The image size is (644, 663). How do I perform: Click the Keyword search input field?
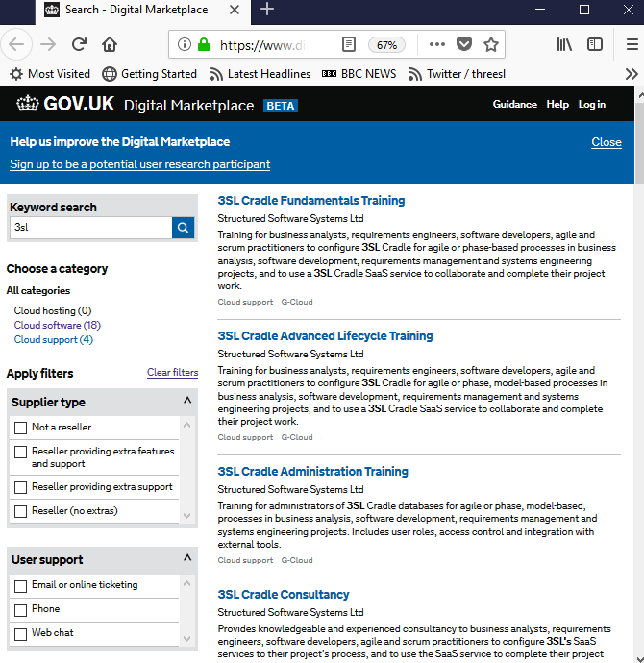coord(91,228)
